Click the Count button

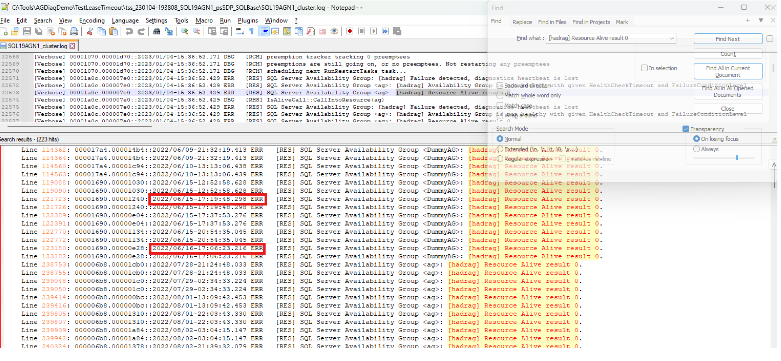[x=728, y=53]
